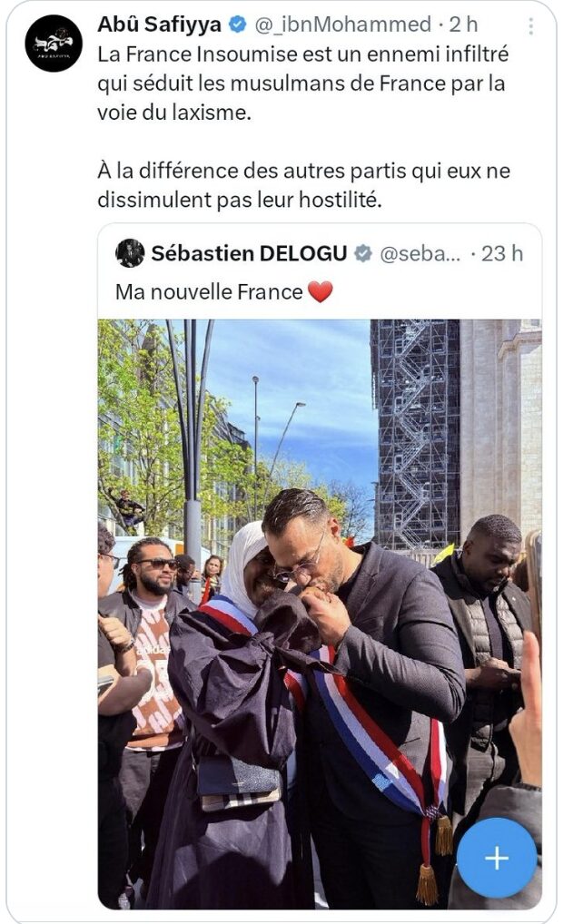Click the quoted tweet card header
The width and height of the screenshot is (583, 924).
(x=320, y=254)
